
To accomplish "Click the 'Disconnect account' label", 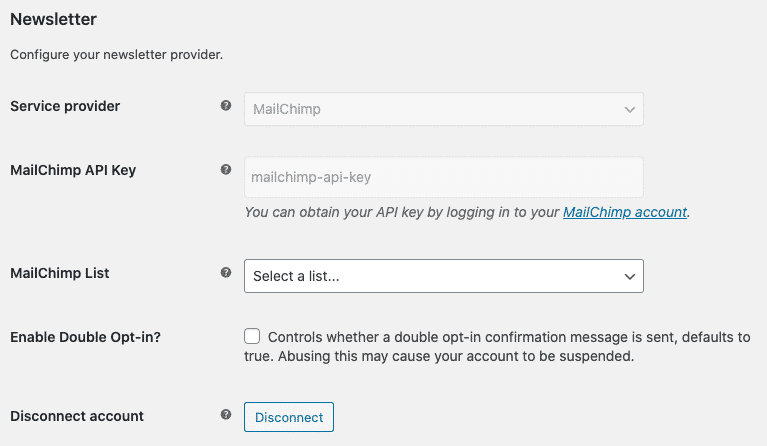I will click(x=77, y=416).
